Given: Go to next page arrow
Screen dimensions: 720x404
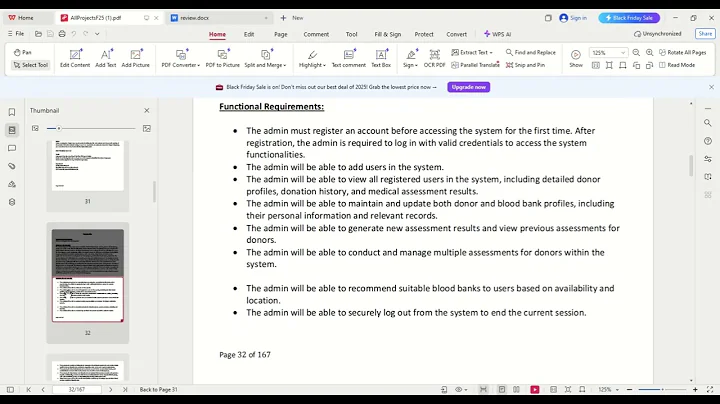Looking at the screenshot, I should pyautogui.click(x=111, y=389).
